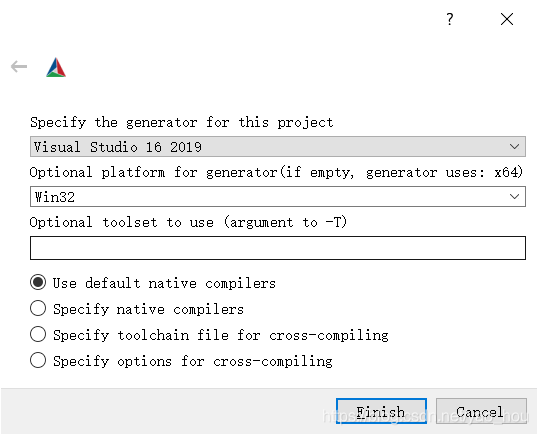The image size is (538, 435).
Task: Select Specify native compilers radio button
Action: [38, 308]
